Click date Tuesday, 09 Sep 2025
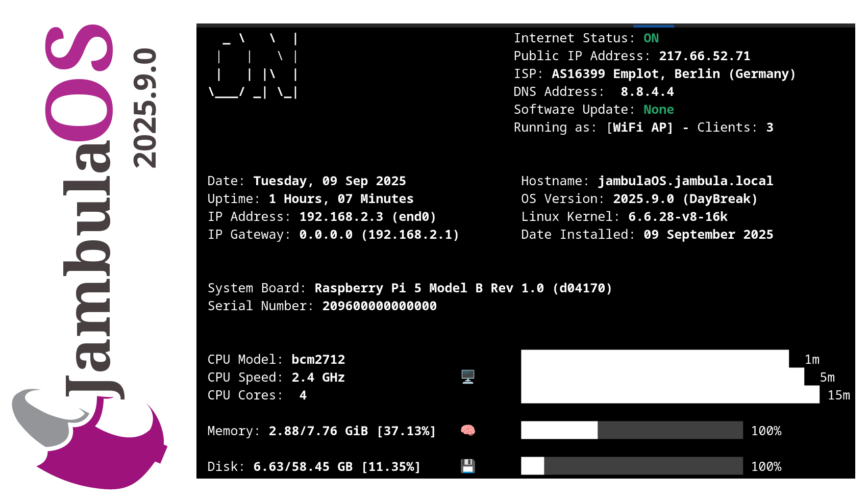The height and width of the screenshot is (500, 868). 330,181
